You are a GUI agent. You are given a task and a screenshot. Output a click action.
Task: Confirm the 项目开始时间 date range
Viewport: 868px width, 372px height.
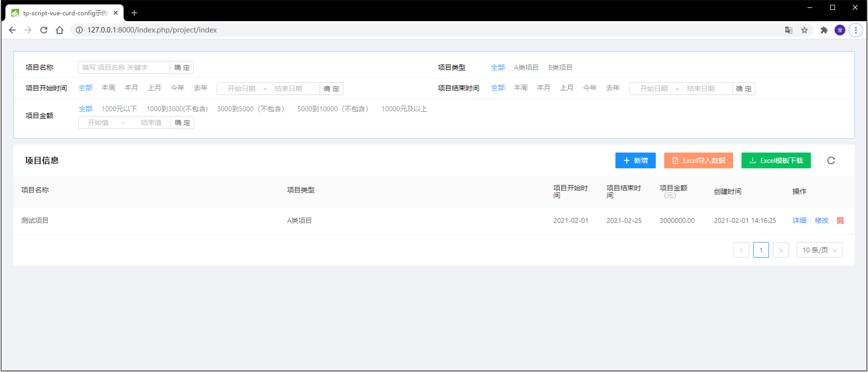(331, 89)
